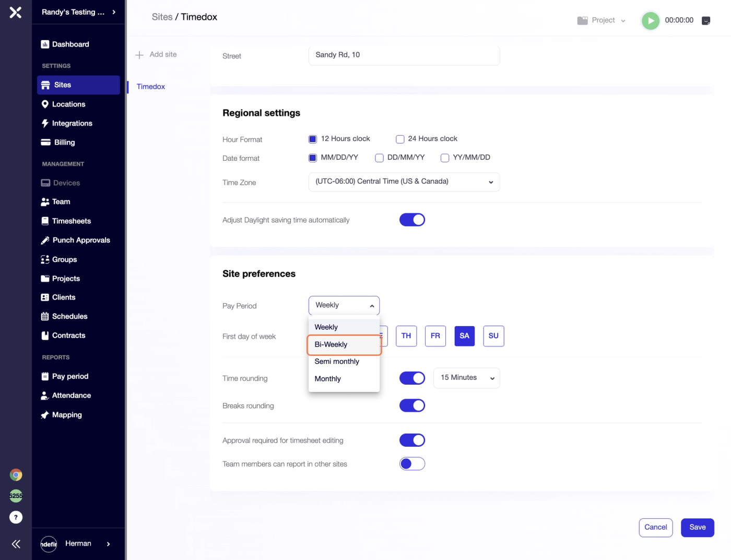The image size is (731, 560).
Task: Select the 24 Hours clock checkbox
Action: point(400,139)
